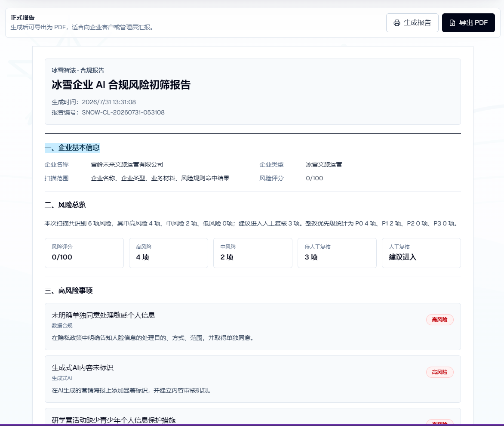Viewport: 504px width, 426px height.
Task: Click the printer icon in 生成报告
Action: pos(397,23)
